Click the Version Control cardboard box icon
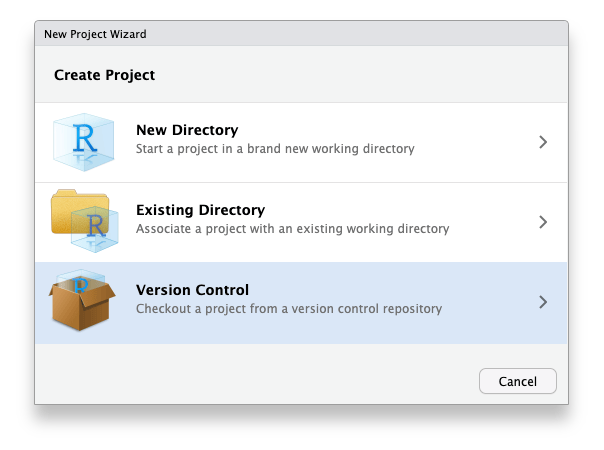This screenshot has width=604, height=450. [x=84, y=301]
